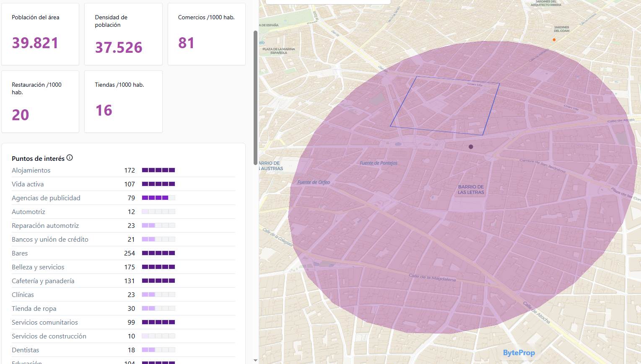The height and width of the screenshot is (364, 641).
Task: Click the ByteProp logo on the map
Action: [x=519, y=353]
